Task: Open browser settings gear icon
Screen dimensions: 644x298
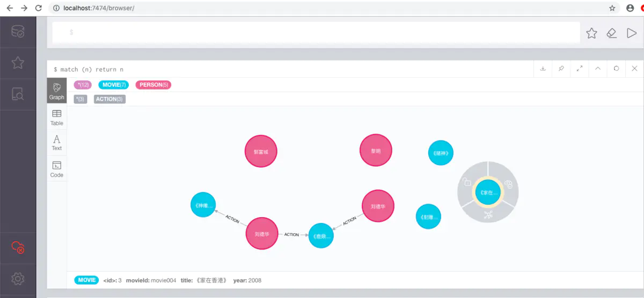Action: 18,279
